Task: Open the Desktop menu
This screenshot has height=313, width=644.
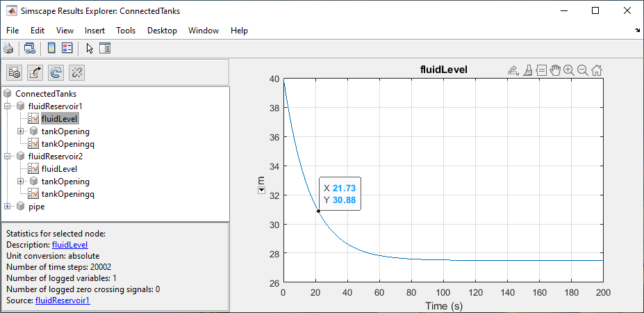Action: coord(162,31)
